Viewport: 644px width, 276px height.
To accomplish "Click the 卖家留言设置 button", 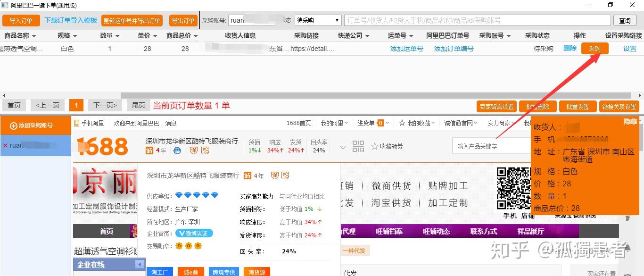I will 497,107.
